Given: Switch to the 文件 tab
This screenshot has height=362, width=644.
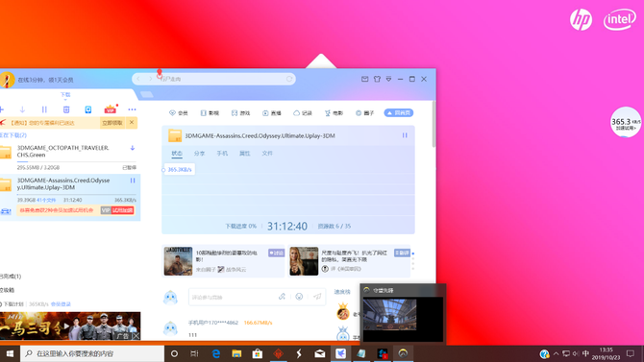Looking at the screenshot, I should coord(267,153).
